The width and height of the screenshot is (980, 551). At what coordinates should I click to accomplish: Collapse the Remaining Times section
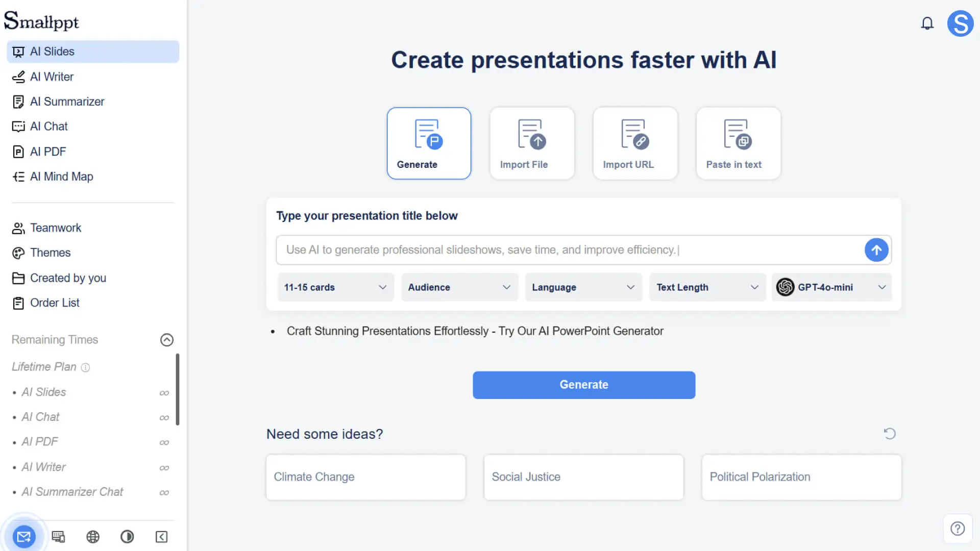167,340
